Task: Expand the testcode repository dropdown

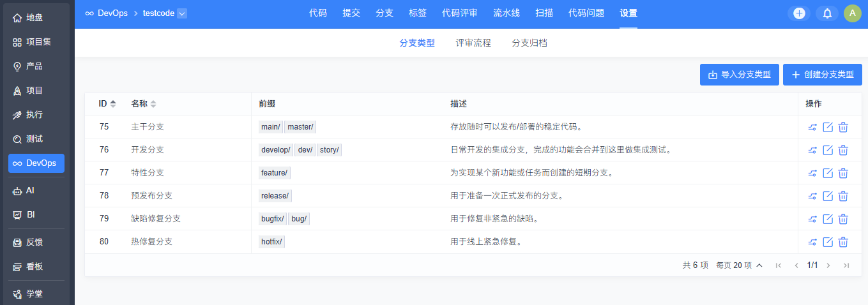Action: point(181,13)
